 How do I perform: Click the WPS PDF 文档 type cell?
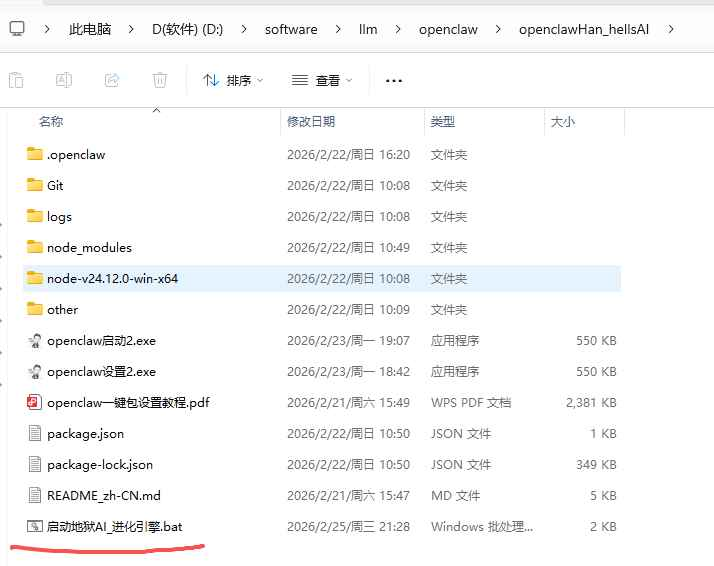pyautogui.click(x=471, y=403)
